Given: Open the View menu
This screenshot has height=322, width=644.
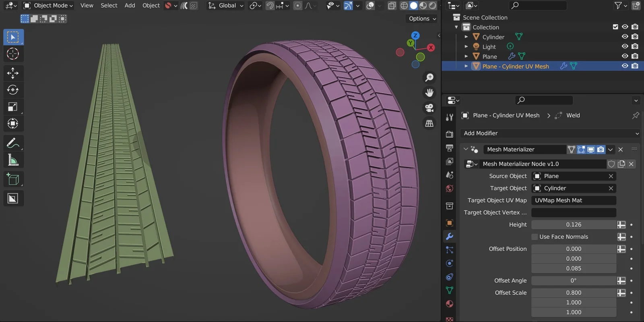Looking at the screenshot, I should pyautogui.click(x=87, y=6).
